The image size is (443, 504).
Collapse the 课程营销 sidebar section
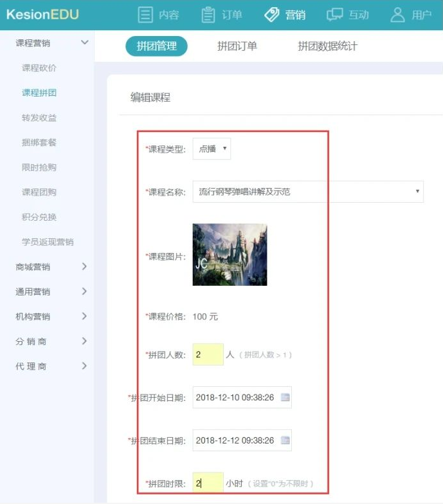click(84, 43)
